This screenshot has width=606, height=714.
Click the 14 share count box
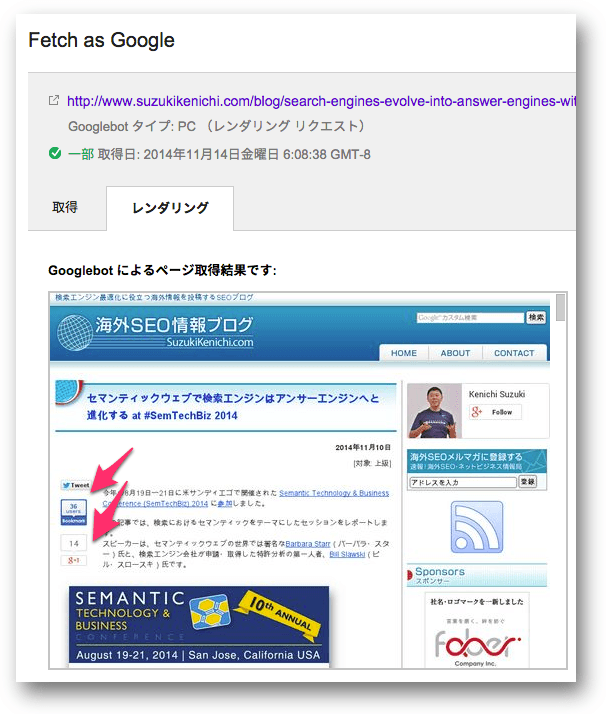pyautogui.click(x=74, y=543)
